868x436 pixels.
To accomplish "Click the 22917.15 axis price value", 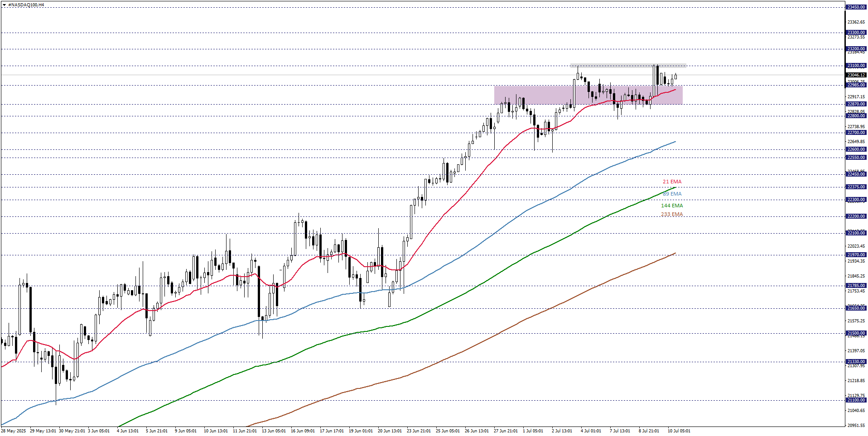I will (856, 97).
